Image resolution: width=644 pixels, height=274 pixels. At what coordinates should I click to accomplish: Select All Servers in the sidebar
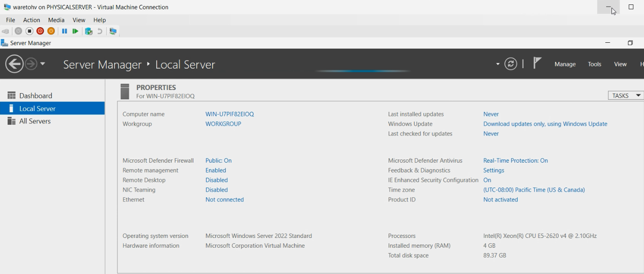point(53,121)
